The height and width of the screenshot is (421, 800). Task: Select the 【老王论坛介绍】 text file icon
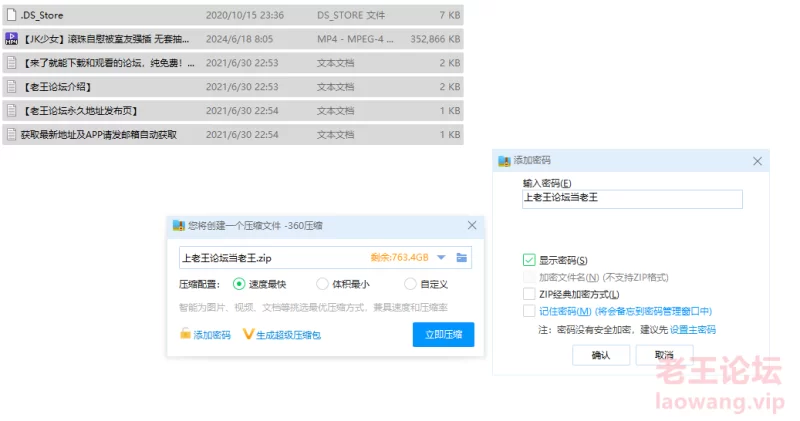click(11, 87)
